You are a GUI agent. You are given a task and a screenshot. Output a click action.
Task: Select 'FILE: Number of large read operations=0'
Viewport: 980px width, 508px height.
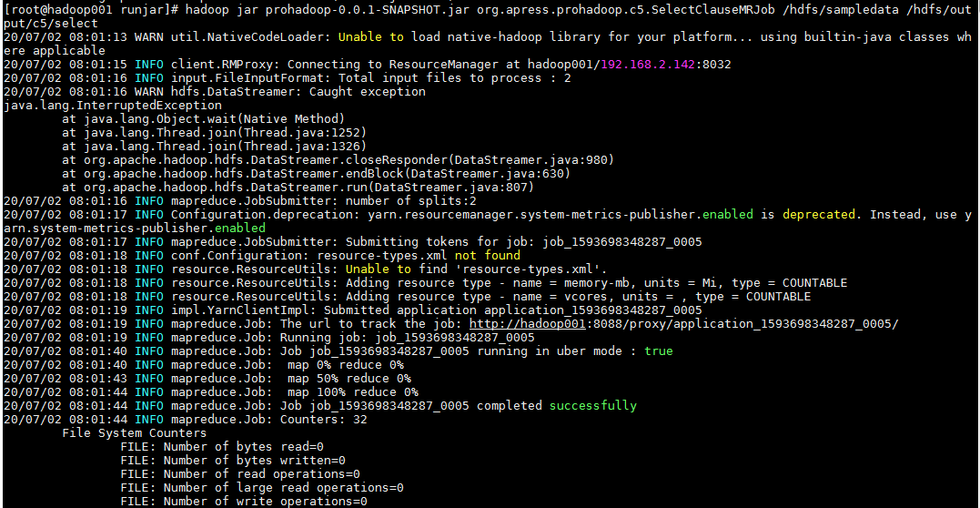point(262,487)
